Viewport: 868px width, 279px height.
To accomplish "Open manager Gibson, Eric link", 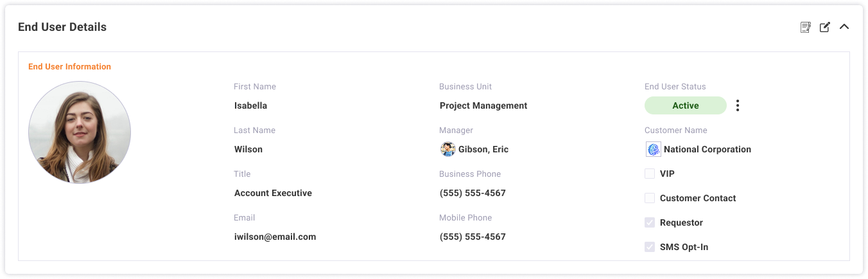I will (x=483, y=149).
